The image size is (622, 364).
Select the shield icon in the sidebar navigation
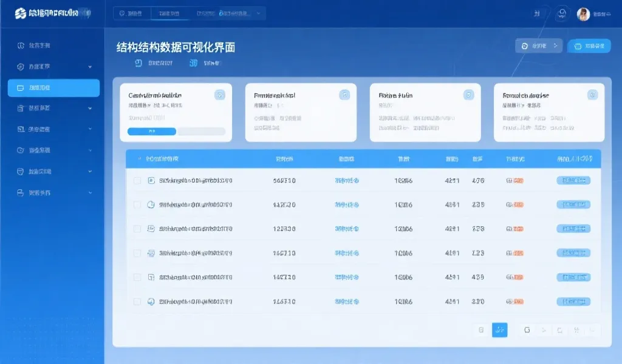[x=19, y=66]
